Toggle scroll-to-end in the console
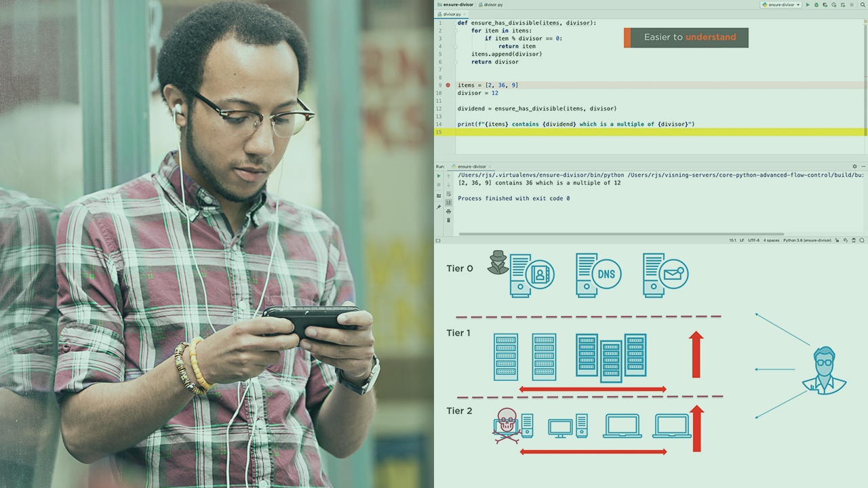868x488 pixels. (448, 201)
